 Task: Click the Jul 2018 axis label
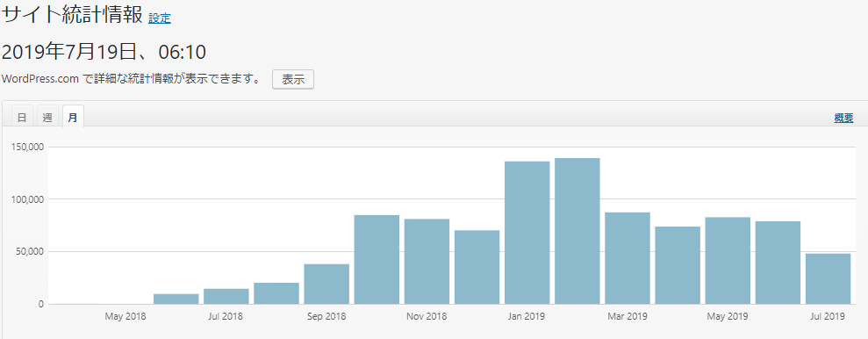pos(226,317)
